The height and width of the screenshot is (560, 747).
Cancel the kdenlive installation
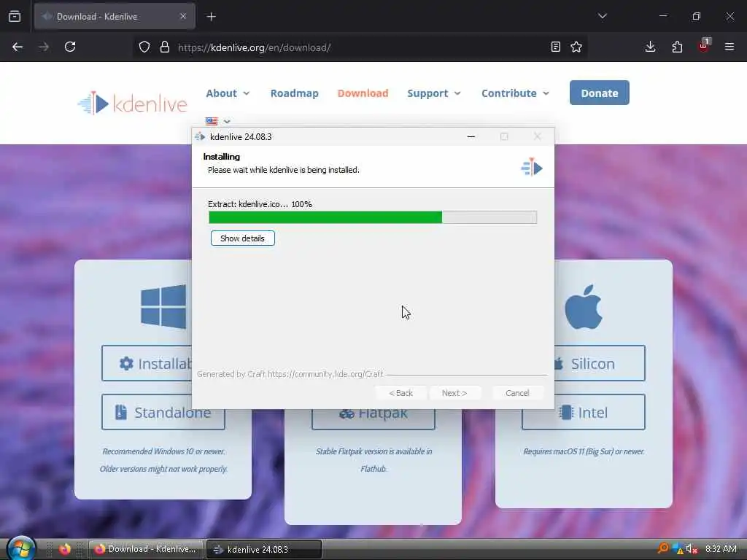pos(517,393)
